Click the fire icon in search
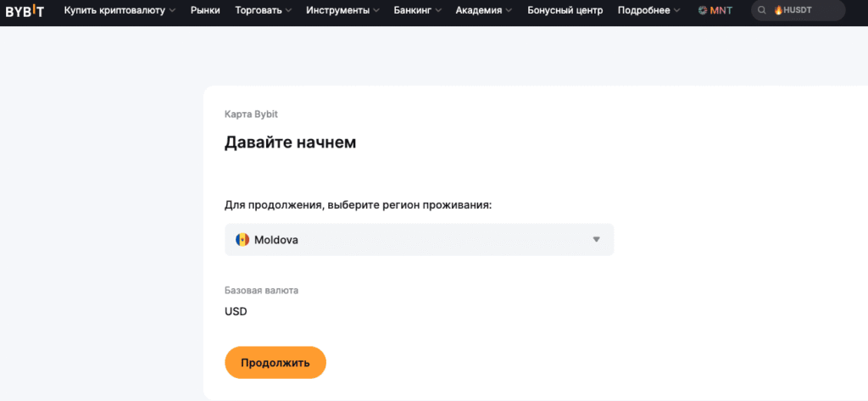Viewport: 868px width, 401px height. [778, 10]
